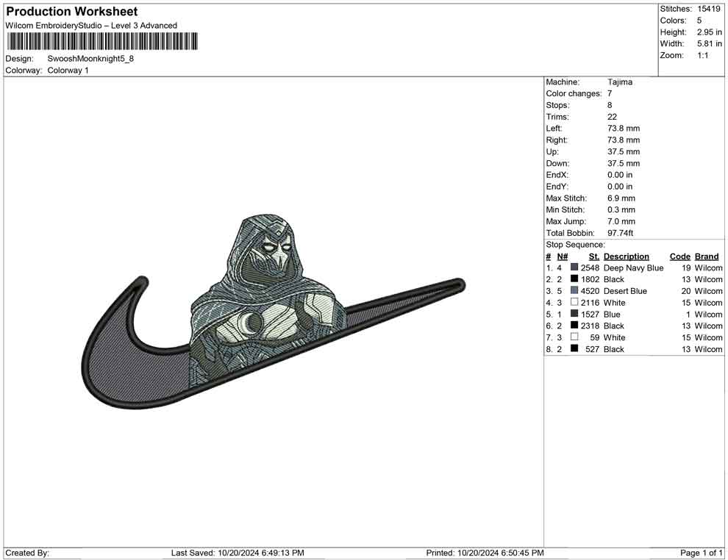
Task: Select the swatch for 59 White
Action: point(574,337)
